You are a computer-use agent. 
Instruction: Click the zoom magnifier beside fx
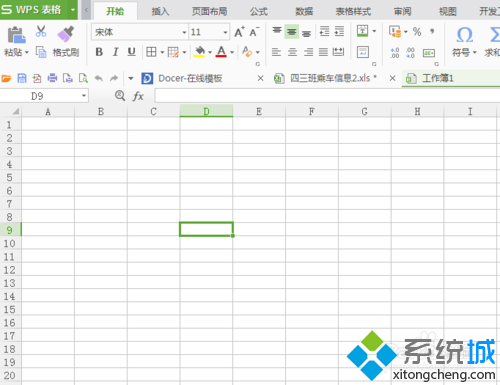coord(120,96)
